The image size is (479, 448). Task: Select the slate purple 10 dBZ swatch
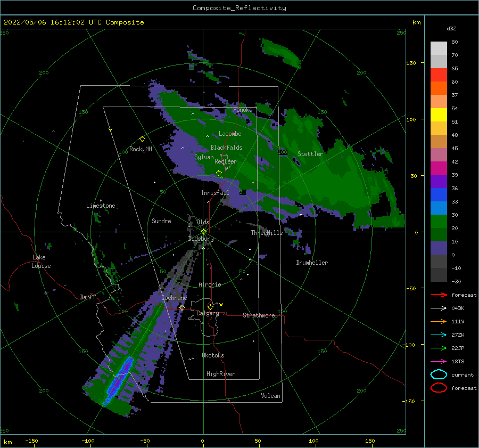point(439,248)
